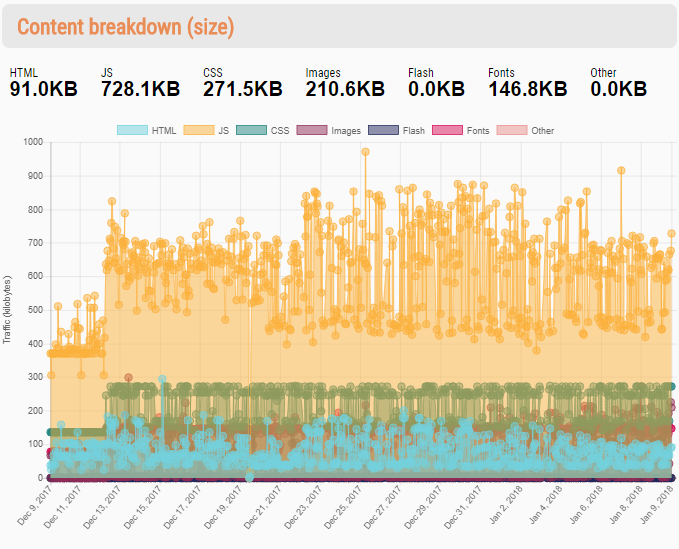Click the Fonts 146.8KB summary value

point(527,89)
